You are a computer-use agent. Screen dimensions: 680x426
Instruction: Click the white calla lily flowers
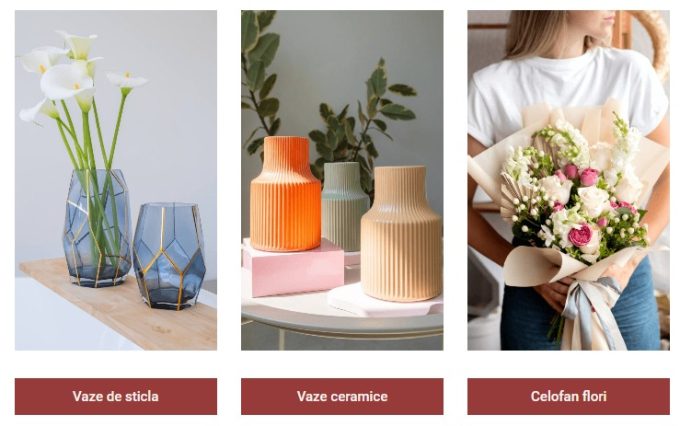(74, 74)
